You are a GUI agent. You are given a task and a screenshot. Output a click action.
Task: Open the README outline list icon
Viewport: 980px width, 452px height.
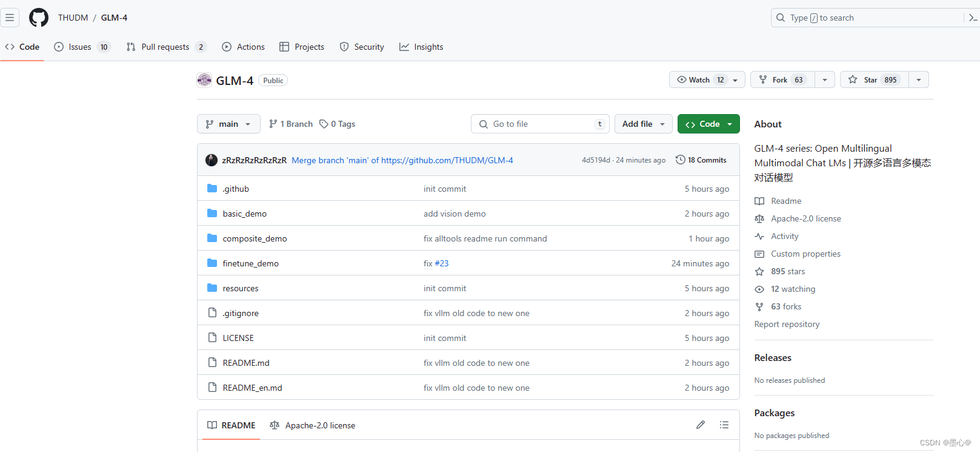pos(724,425)
